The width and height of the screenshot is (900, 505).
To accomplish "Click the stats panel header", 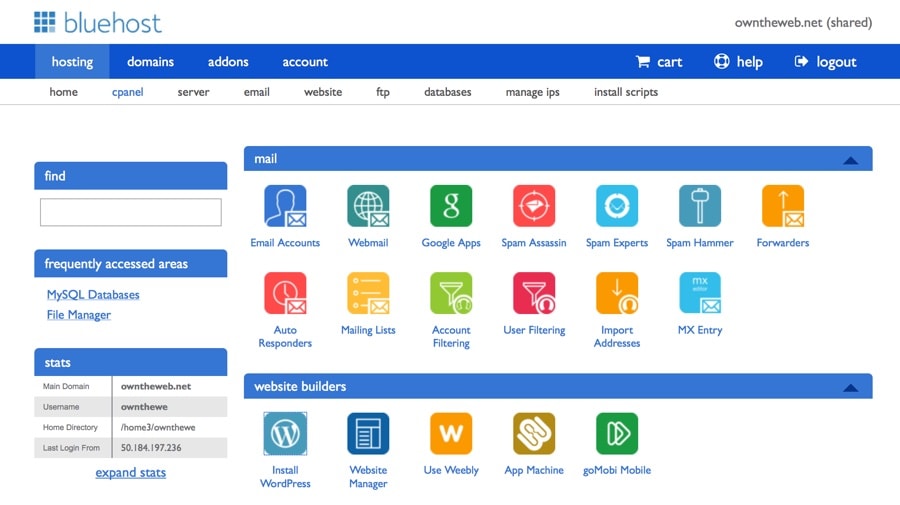I will [x=131, y=362].
